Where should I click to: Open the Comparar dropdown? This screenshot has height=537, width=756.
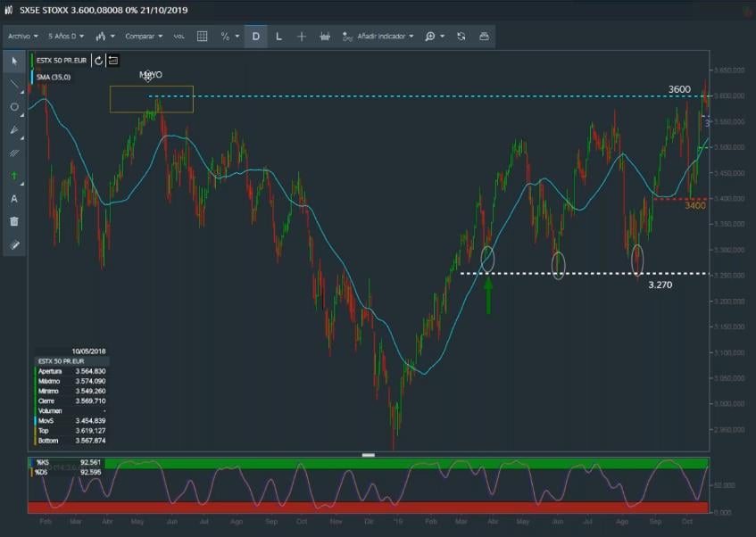point(144,37)
